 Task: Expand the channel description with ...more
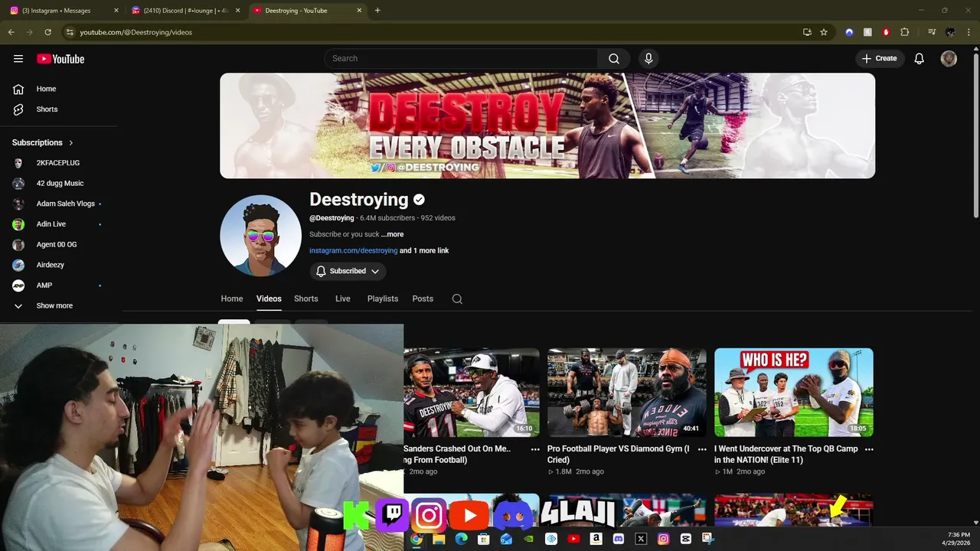392,234
